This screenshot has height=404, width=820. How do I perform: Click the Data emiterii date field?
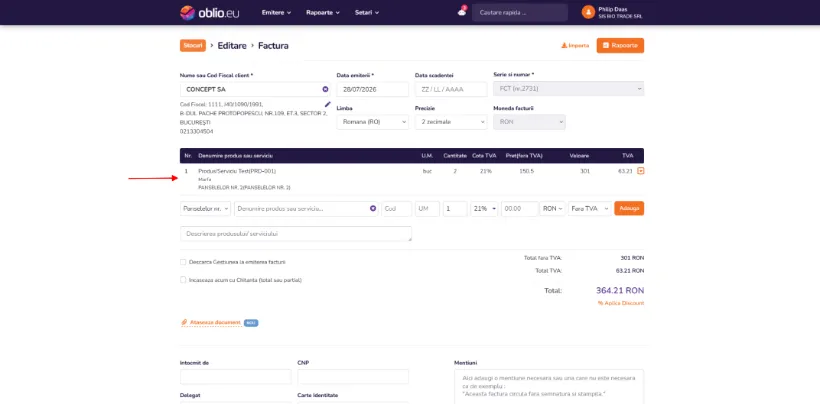pos(372,89)
